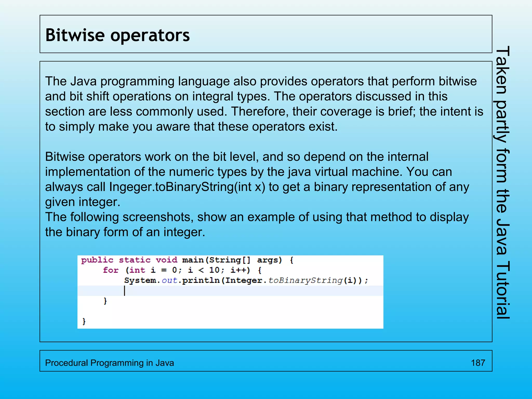Click the code screenshot image
The height and width of the screenshot is (399, 532).
click(x=230, y=292)
